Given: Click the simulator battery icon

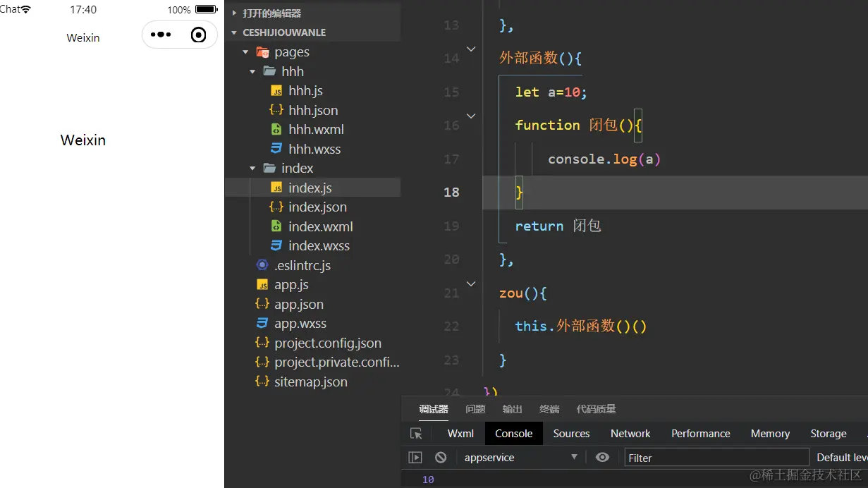Looking at the screenshot, I should pos(207,10).
